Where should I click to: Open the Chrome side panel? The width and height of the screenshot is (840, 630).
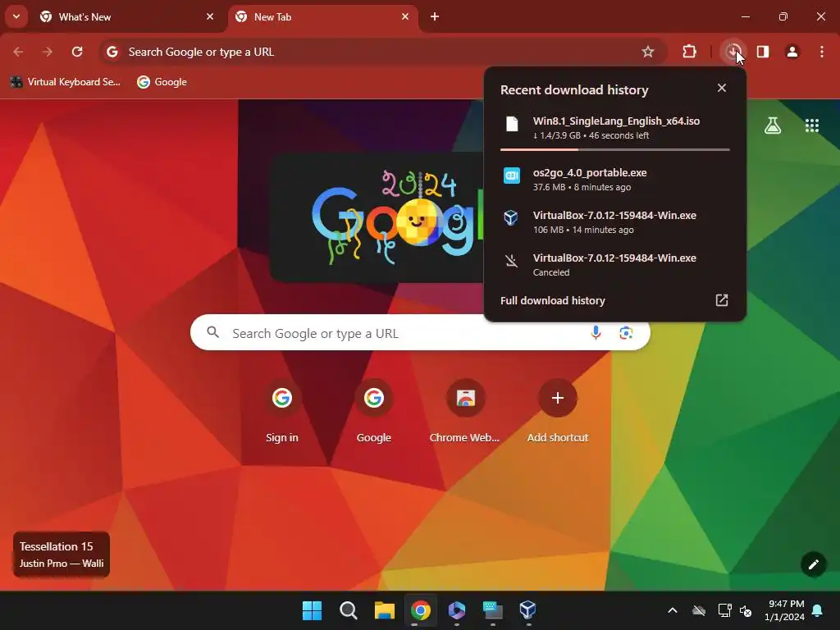coord(763,52)
